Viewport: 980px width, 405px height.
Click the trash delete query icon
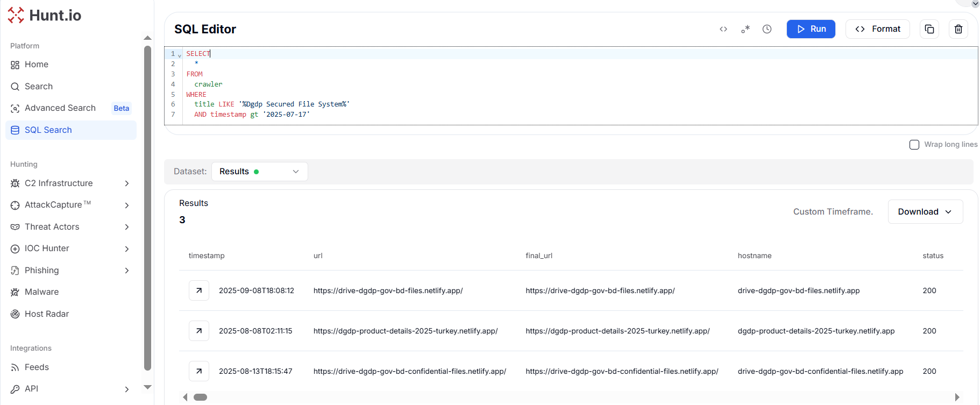click(x=958, y=29)
